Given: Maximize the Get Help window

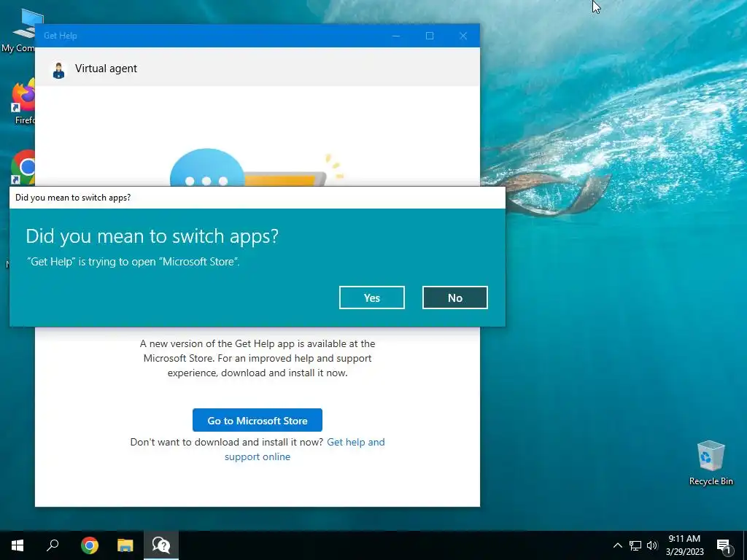Looking at the screenshot, I should [430, 36].
